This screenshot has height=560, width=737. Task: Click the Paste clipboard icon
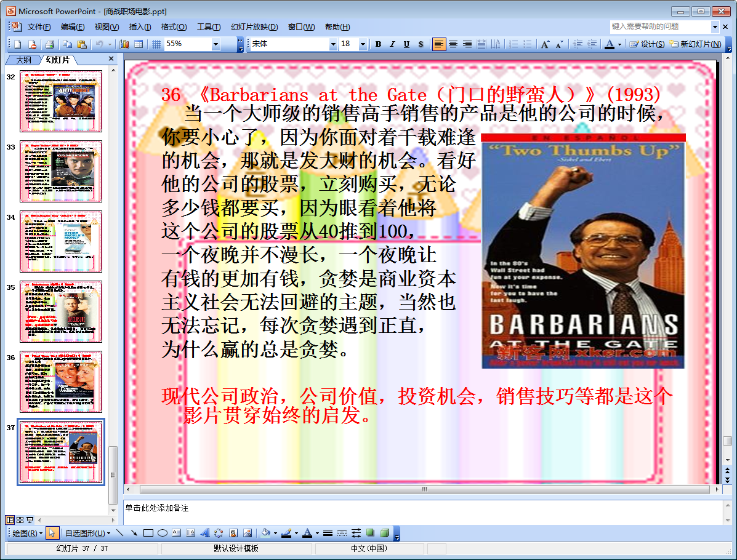[82, 44]
